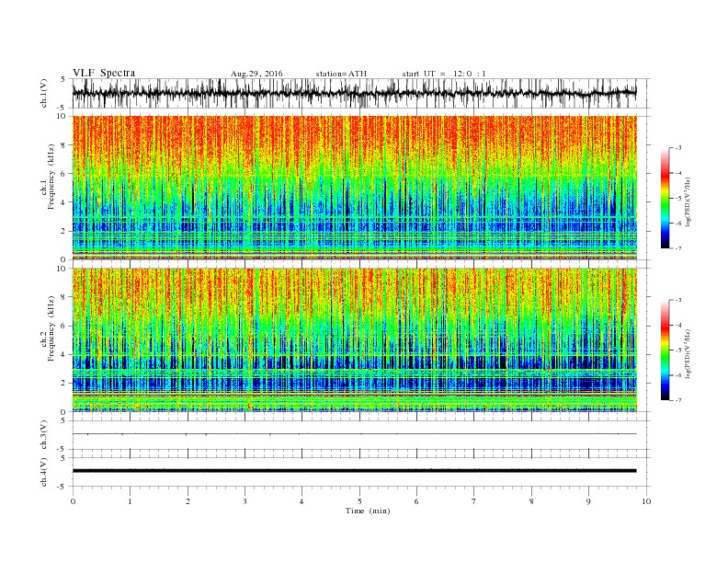Click the "station=ATH" header label
Screen dimensions: 728x563
pyautogui.click(x=341, y=74)
